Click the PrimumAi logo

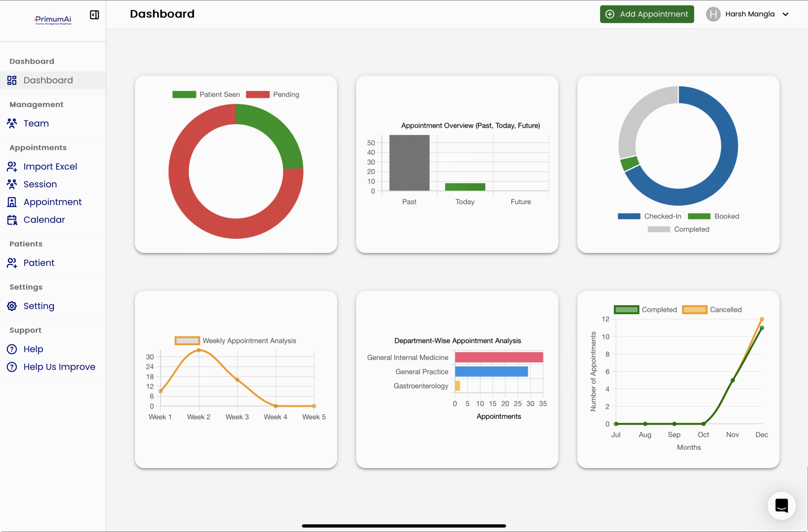(53, 20)
